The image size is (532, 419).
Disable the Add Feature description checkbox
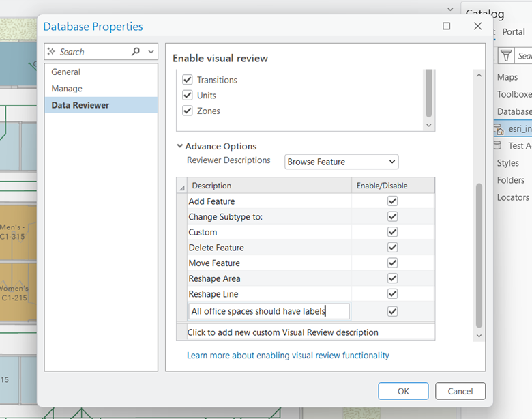(x=392, y=201)
